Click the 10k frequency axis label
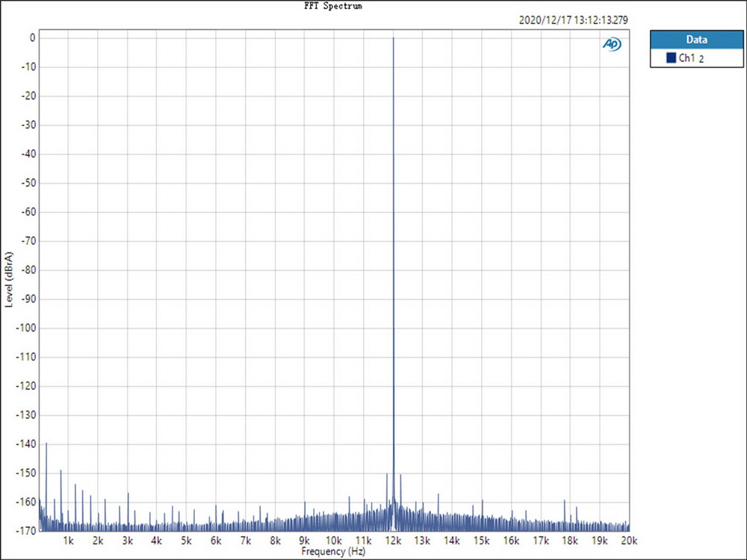 [334, 540]
